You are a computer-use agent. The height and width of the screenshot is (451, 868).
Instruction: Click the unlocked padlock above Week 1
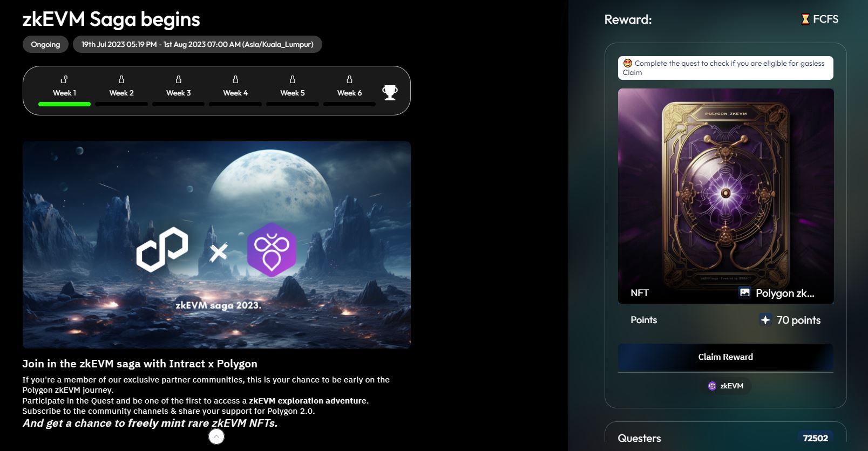(x=64, y=79)
